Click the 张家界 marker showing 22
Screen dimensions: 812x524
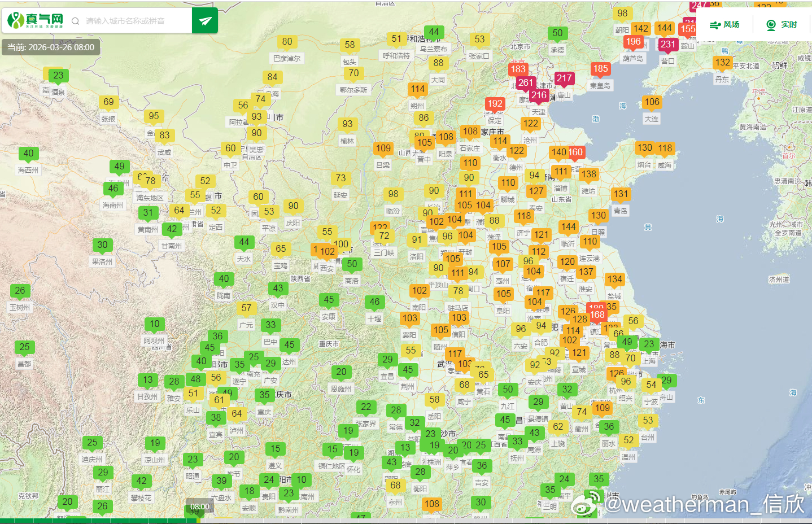(366, 408)
